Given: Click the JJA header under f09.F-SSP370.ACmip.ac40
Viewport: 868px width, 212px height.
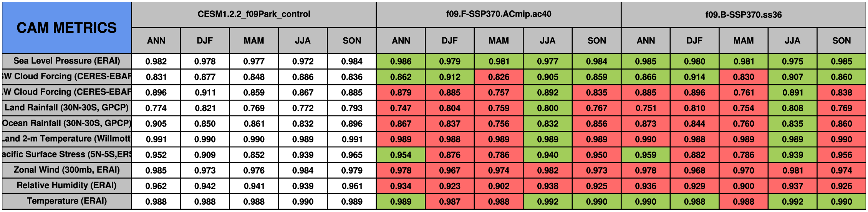Looking at the screenshot, I should pyautogui.click(x=548, y=41).
